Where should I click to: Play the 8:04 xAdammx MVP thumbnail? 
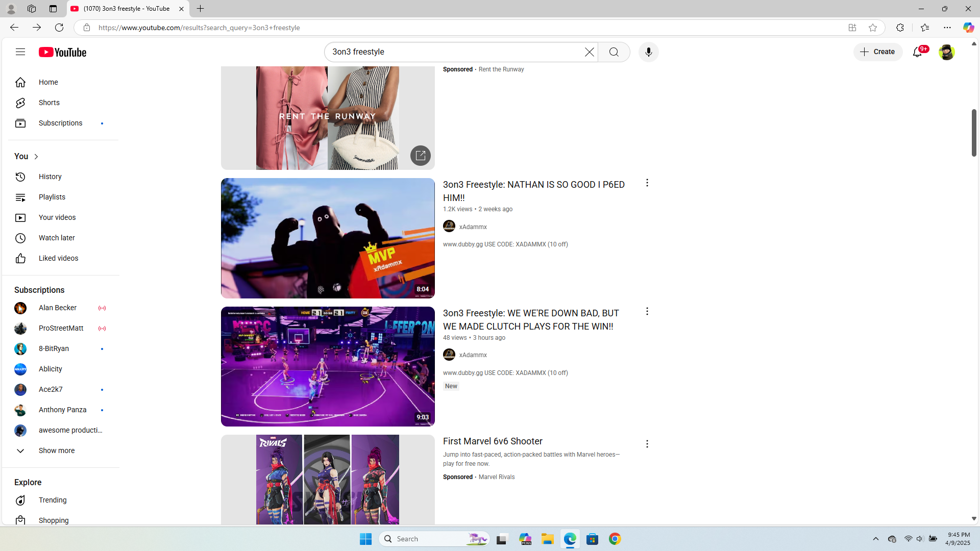pos(328,238)
